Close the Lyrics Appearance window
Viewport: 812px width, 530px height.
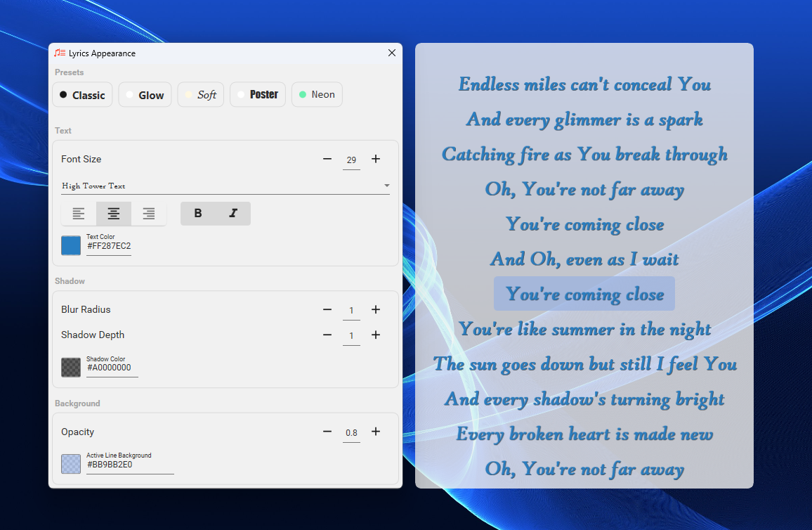click(392, 53)
